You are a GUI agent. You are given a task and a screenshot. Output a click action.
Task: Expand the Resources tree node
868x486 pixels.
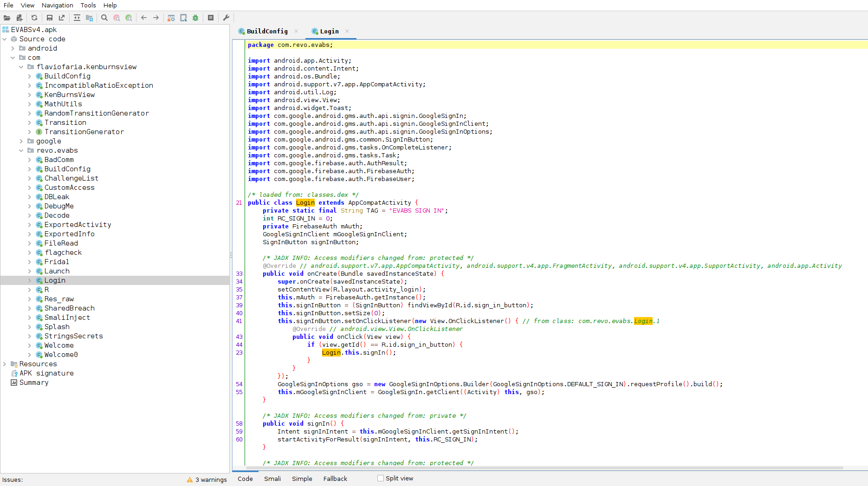tap(5, 364)
